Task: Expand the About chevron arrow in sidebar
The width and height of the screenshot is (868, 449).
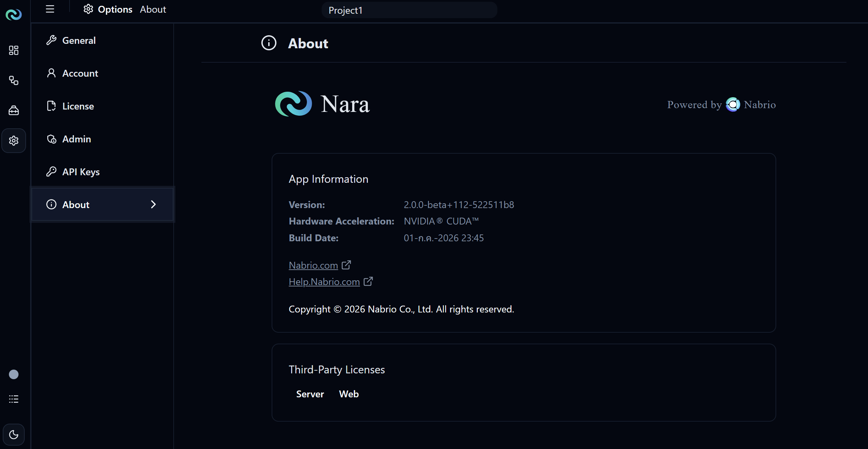Action: [x=153, y=205]
